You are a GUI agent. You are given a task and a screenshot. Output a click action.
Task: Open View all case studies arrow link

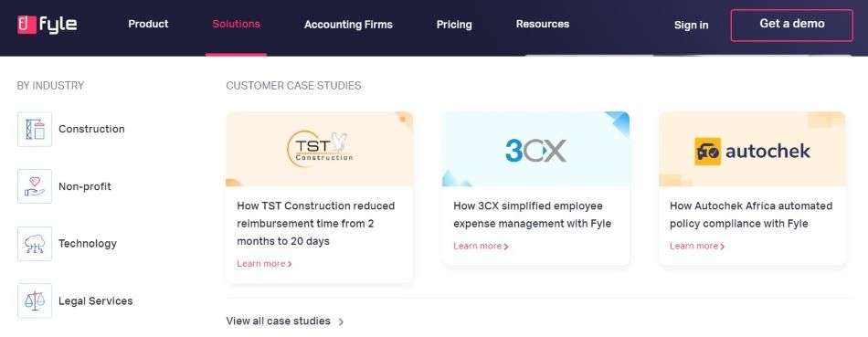pyautogui.click(x=285, y=321)
